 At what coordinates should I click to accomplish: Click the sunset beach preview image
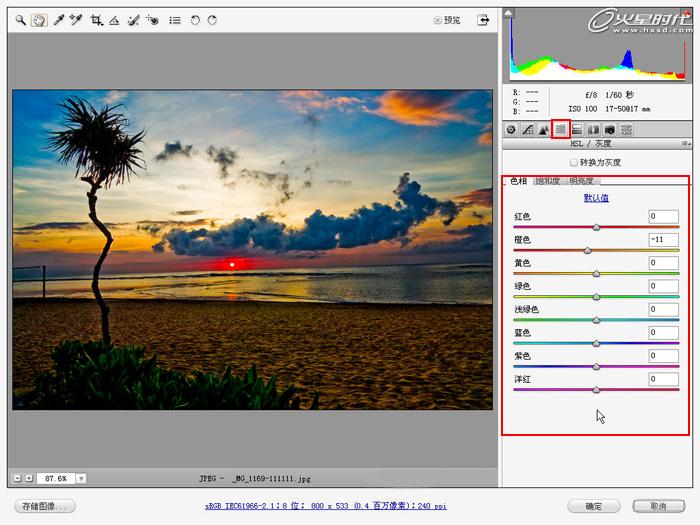tap(253, 250)
